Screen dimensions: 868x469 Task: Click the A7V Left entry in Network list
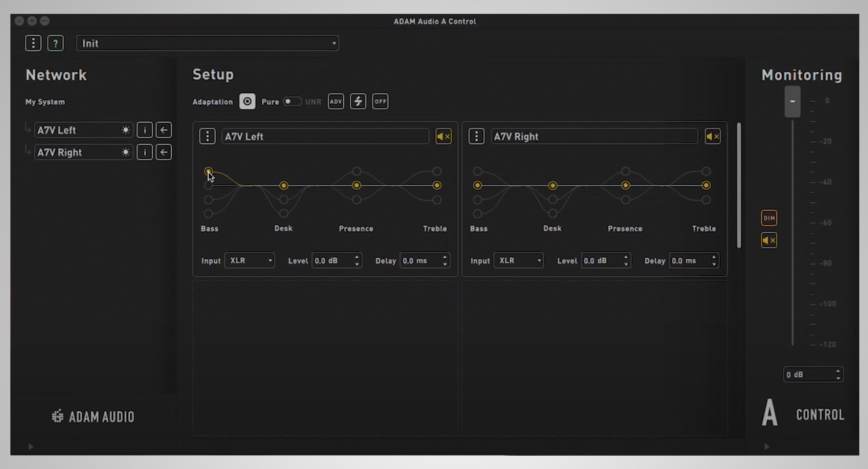(x=84, y=130)
